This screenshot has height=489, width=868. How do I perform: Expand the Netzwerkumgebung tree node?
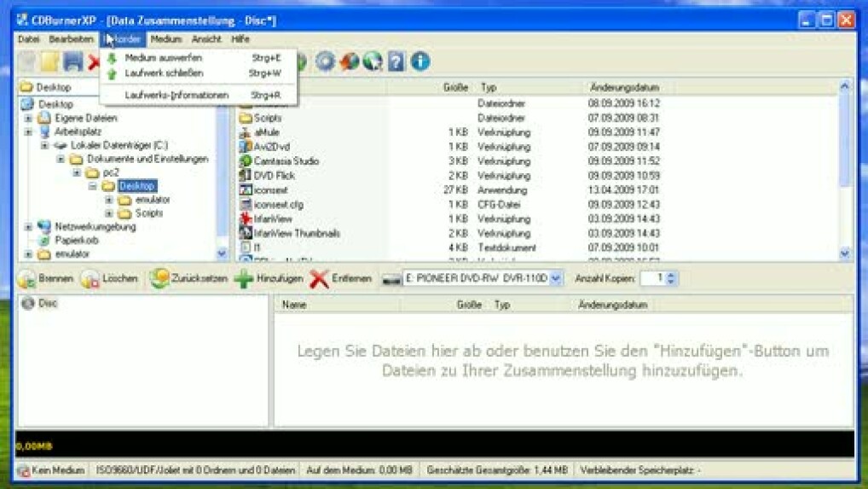click(x=28, y=227)
